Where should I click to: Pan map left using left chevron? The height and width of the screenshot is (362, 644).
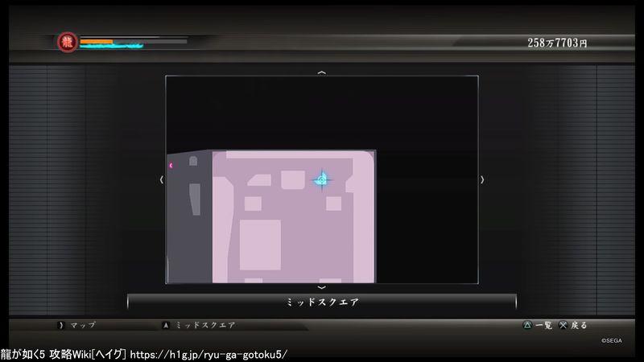tap(162, 179)
